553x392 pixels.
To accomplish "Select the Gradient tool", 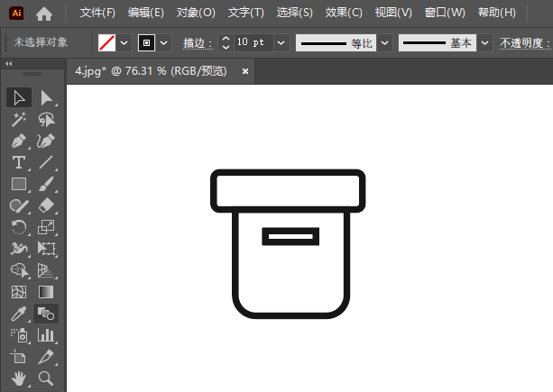I will pos(46,292).
